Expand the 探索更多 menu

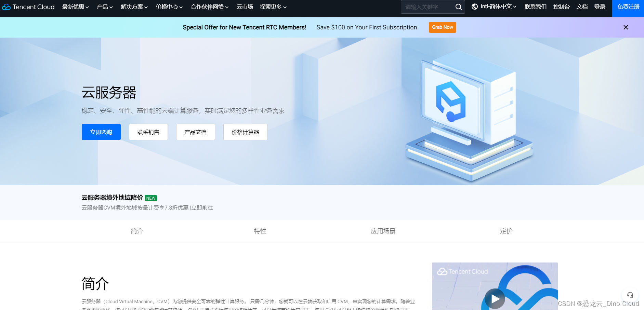(x=273, y=7)
